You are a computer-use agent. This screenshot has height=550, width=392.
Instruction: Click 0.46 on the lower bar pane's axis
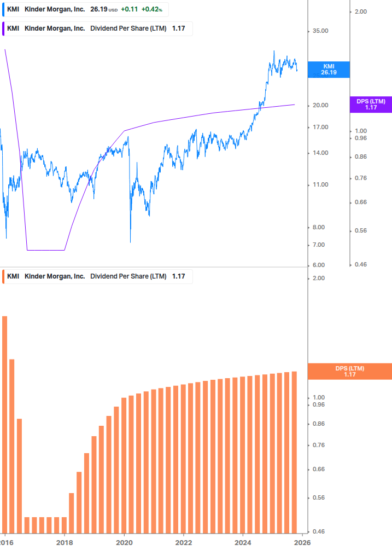[x=318, y=531]
